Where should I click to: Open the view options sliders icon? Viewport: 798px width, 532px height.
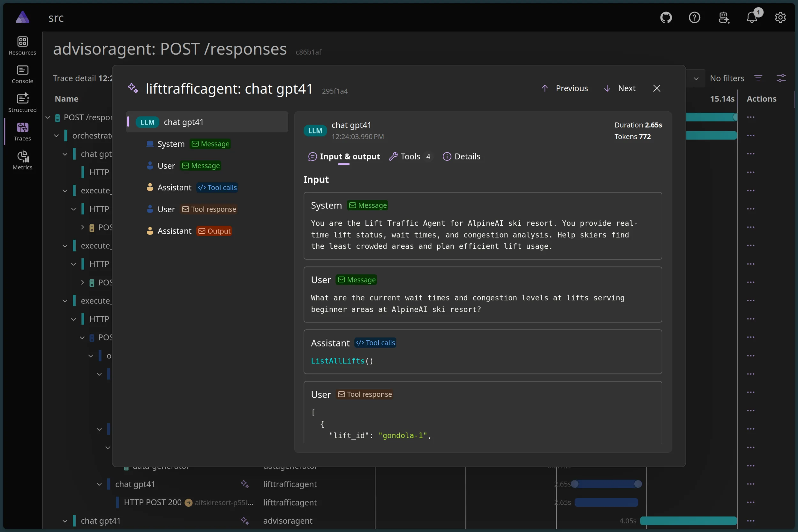pyautogui.click(x=781, y=78)
